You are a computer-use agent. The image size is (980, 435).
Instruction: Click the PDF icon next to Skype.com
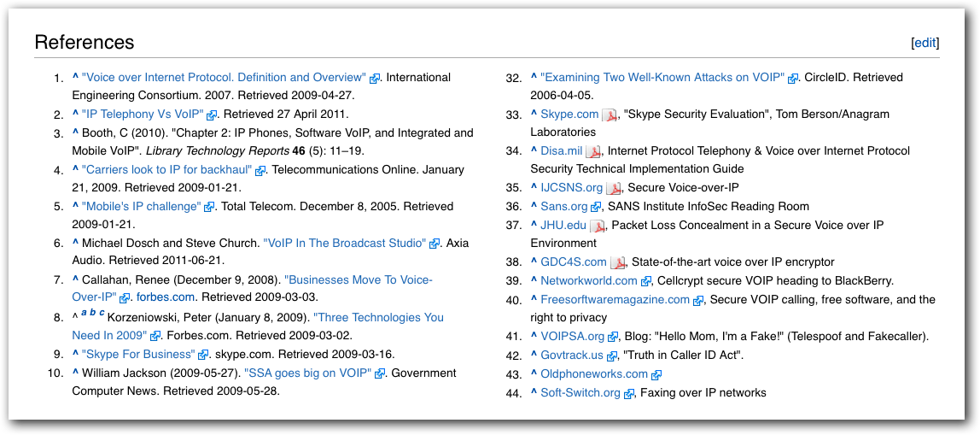pyautogui.click(x=609, y=115)
